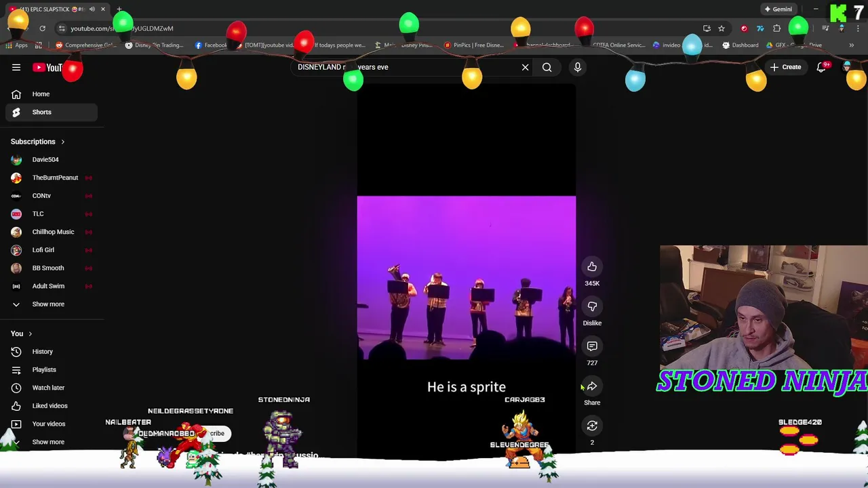The height and width of the screenshot is (488, 868).
Task: Open Watch later list
Action: (x=51, y=388)
